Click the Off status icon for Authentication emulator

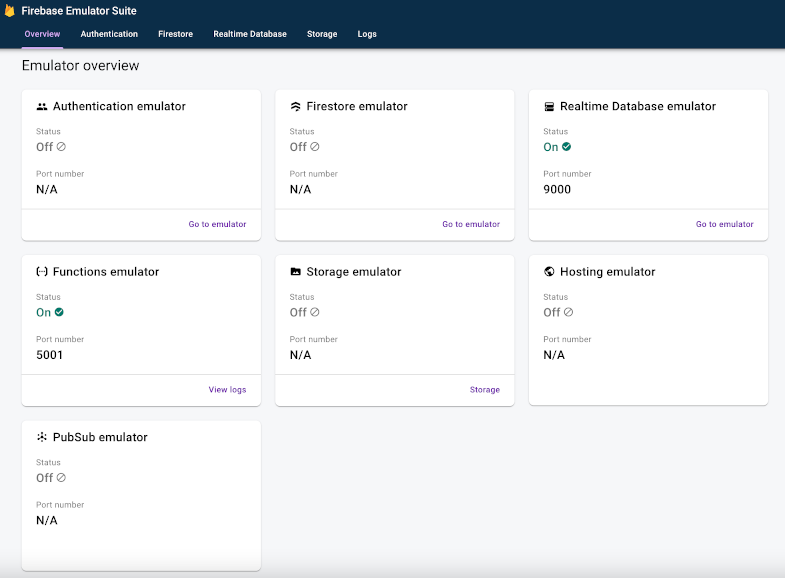[61, 147]
